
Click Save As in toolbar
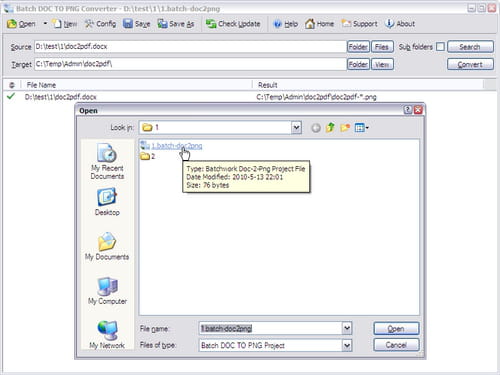pyautogui.click(x=176, y=24)
